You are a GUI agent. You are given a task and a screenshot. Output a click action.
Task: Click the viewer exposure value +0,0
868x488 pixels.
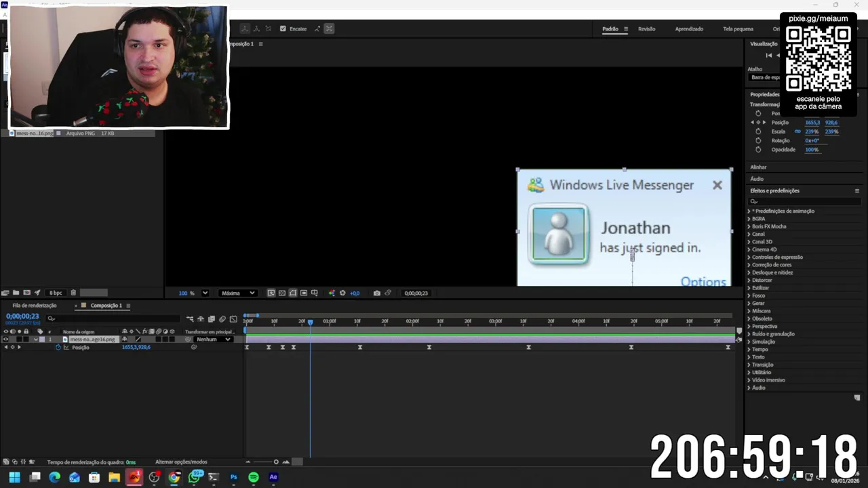[x=355, y=293]
